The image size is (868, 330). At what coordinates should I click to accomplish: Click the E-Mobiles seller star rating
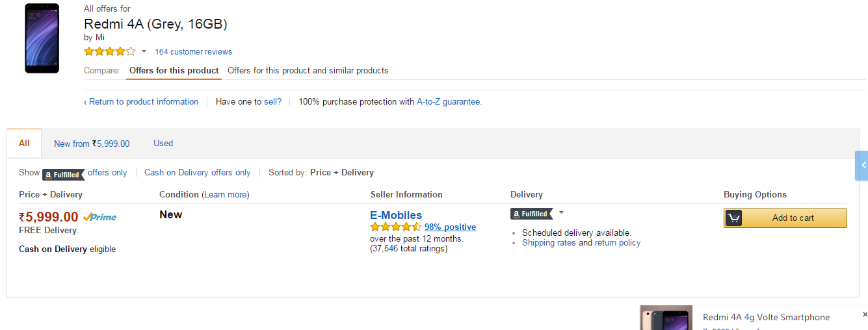[395, 227]
